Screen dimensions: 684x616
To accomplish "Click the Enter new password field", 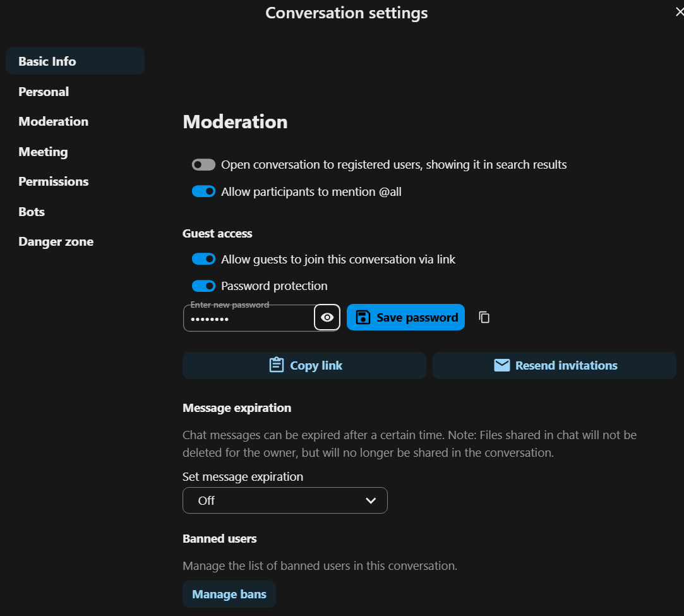I will [249, 319].
